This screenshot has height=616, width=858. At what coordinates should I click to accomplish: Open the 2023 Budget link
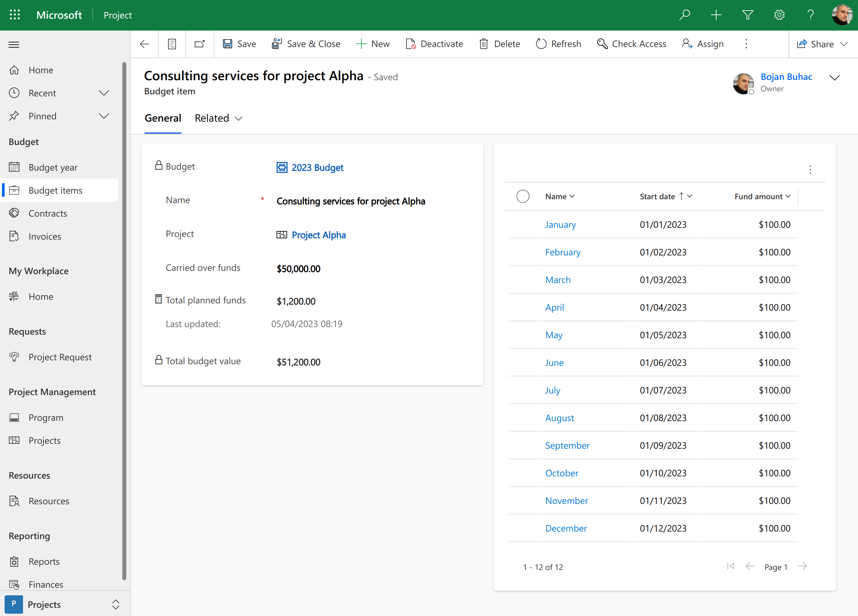click(317, 168)
